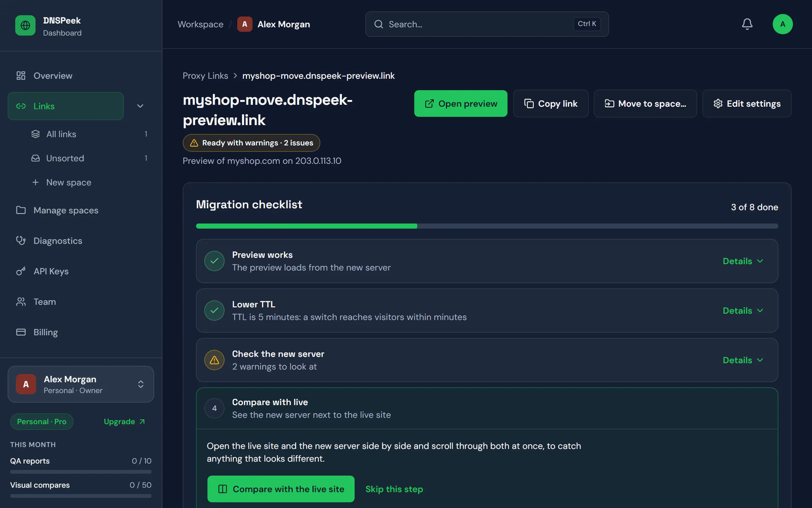Viewport: 812px width, 508px height.
Task: Click Move to space… button
Action: [645, 104]
